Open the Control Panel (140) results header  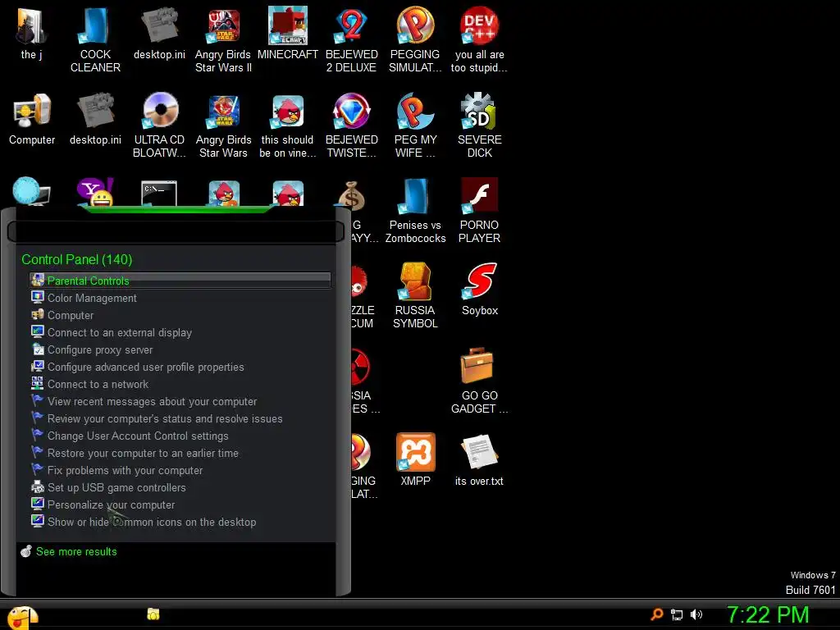pos(76,260)
